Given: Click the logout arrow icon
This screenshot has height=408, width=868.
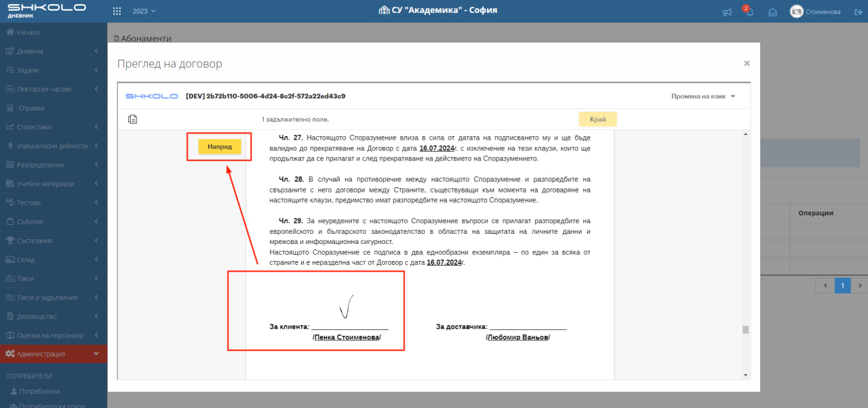Looking at the screenshot, I should [x=857, y=12].
